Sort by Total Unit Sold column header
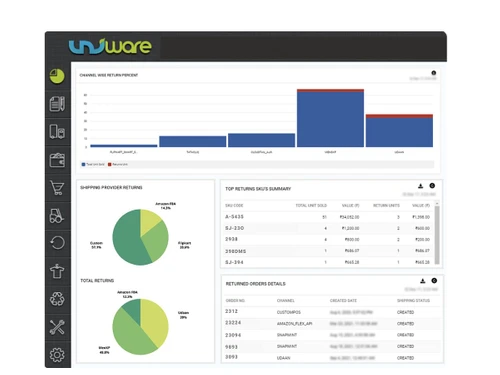 coord(311,205)
